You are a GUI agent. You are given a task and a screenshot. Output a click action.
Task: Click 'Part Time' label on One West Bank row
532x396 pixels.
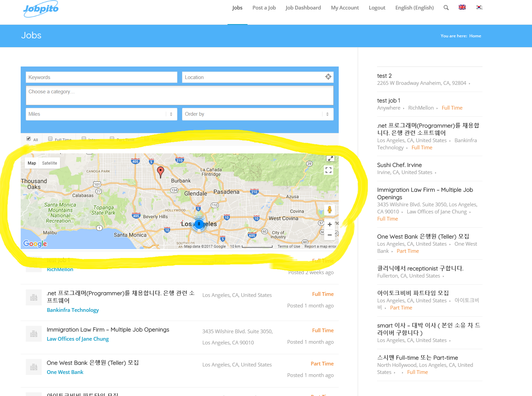(x=322, y=364)
